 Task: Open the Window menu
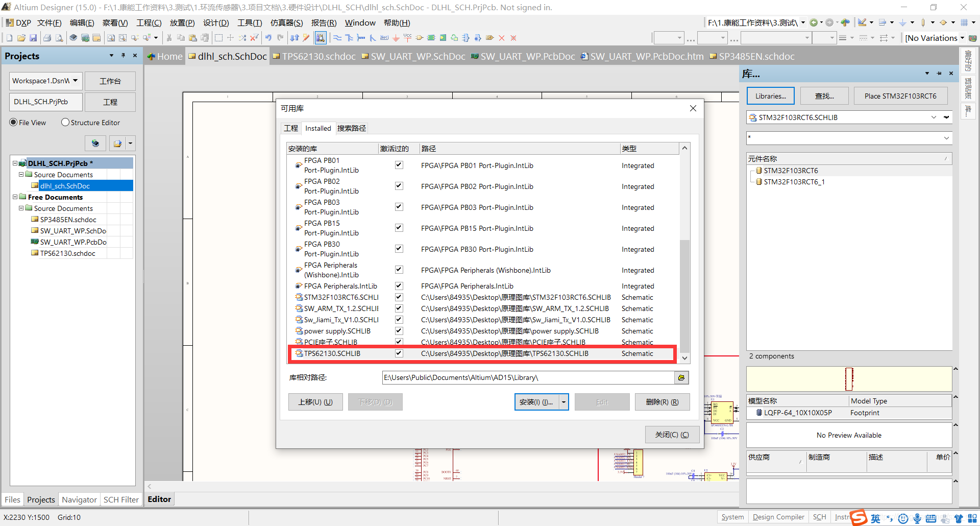click(x=360, y=22)
